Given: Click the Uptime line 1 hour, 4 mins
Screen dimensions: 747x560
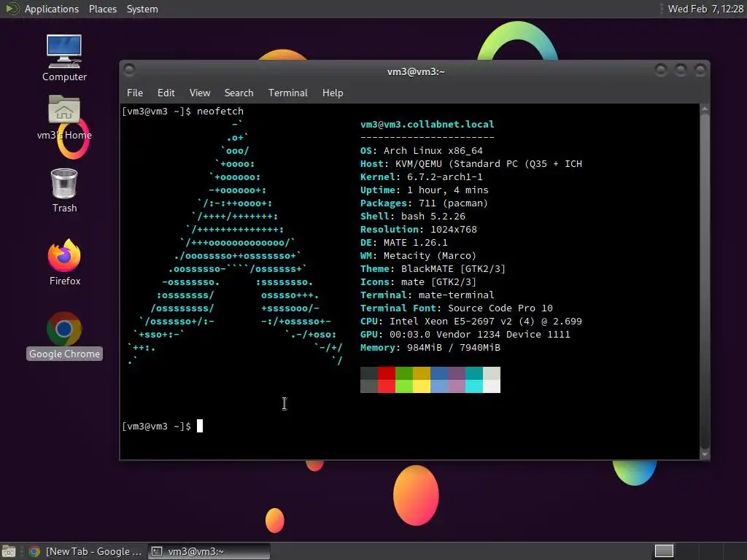Looking at the screenshot, I should pyautogui.click(x=424, y=190).
